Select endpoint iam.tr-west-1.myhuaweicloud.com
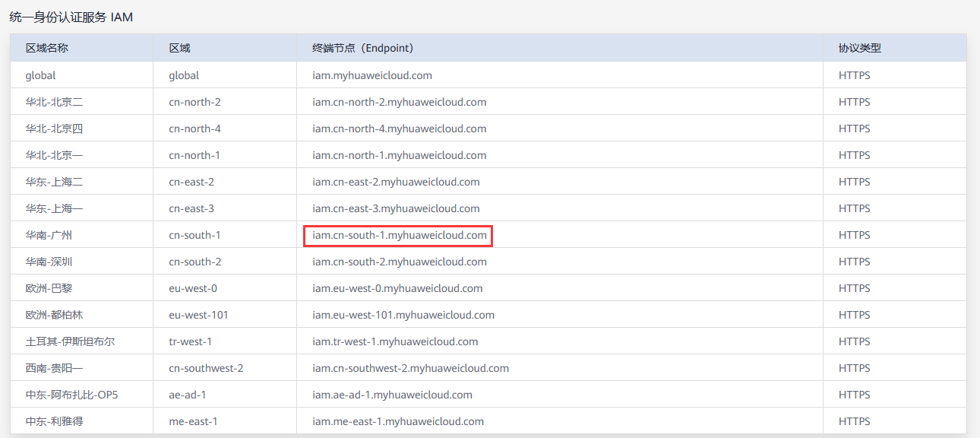The image size is (980, 438). click(395, 341)
